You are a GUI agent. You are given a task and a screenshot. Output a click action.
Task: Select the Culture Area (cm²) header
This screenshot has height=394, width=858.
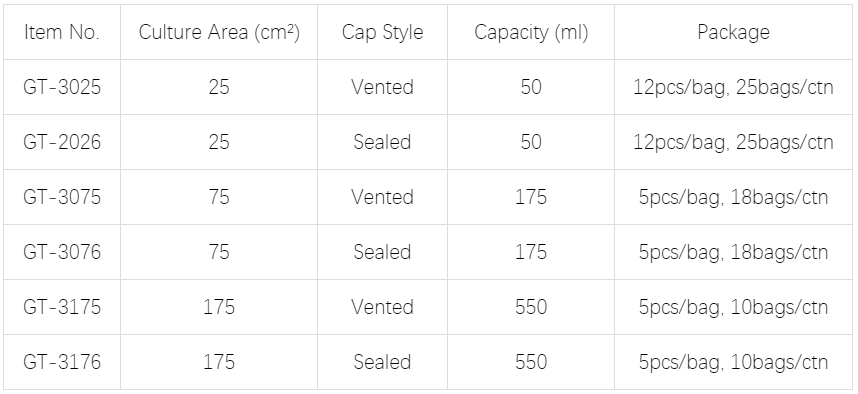point(219,32)
